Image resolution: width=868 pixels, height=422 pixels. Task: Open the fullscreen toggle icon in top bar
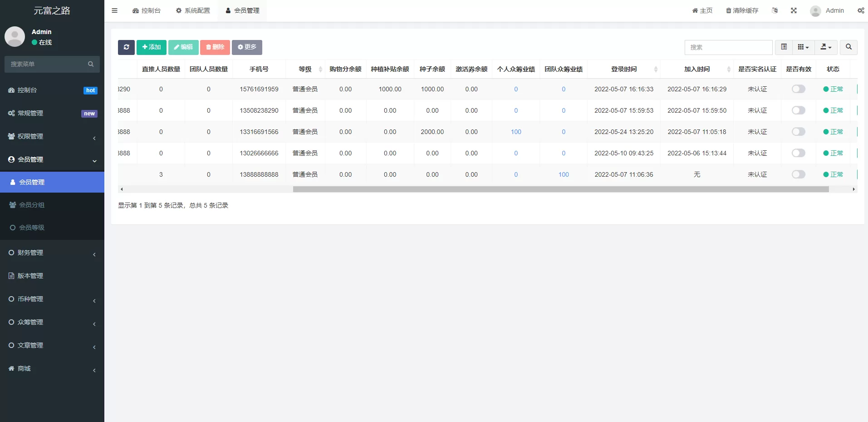pyautogui.click(x=794, y=10)
